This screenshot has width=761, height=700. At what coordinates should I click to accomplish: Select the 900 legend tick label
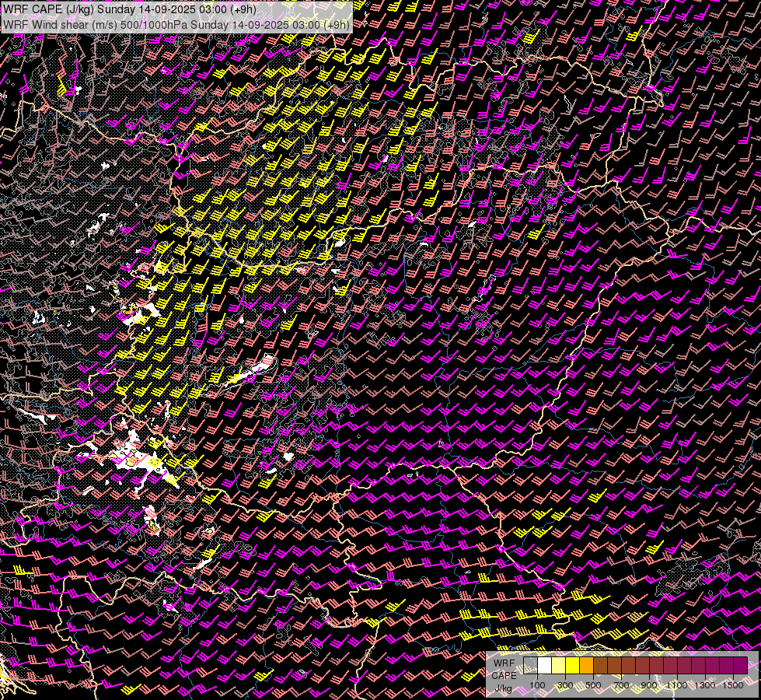[649, 685]
